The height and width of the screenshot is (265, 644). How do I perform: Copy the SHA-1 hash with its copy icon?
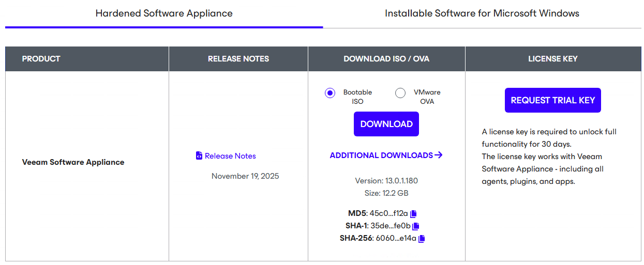click(416, 226)
